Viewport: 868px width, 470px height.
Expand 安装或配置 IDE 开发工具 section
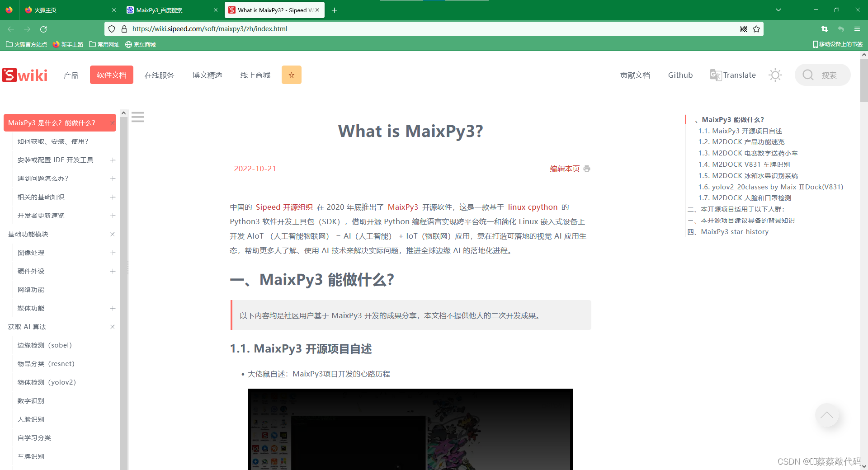coord(113,160)
